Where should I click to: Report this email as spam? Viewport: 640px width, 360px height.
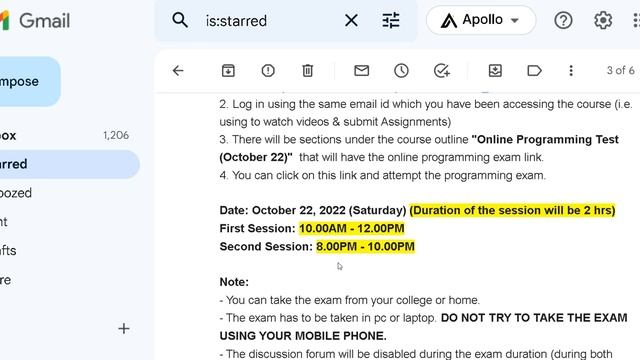(268, 71)
